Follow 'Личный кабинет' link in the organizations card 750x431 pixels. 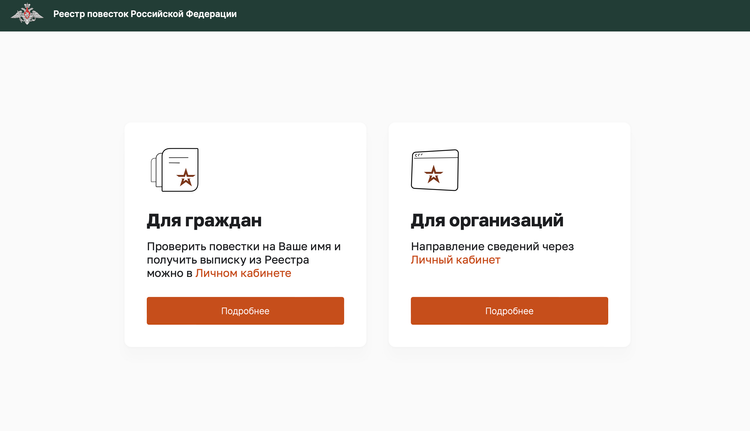tap(455, 260)
